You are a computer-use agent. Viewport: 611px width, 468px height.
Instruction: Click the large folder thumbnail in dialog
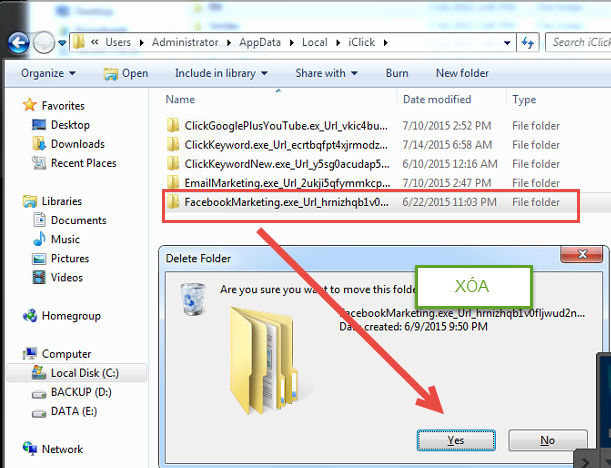(264, 360)
